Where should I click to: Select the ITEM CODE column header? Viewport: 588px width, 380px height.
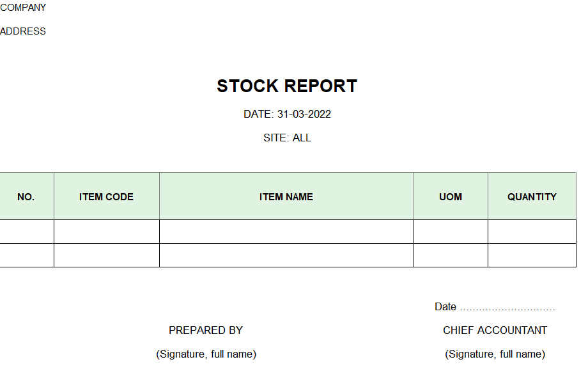pyautogui.click(x=107, y=196)
